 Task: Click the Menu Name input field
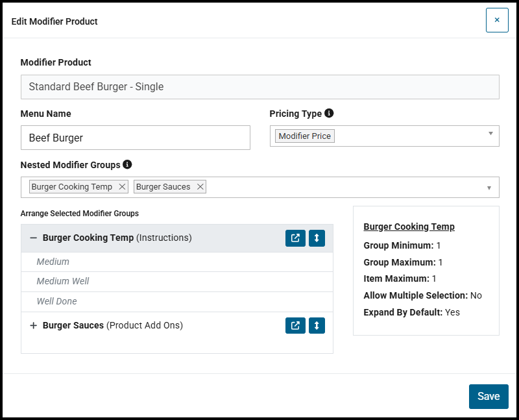point(136,138)
